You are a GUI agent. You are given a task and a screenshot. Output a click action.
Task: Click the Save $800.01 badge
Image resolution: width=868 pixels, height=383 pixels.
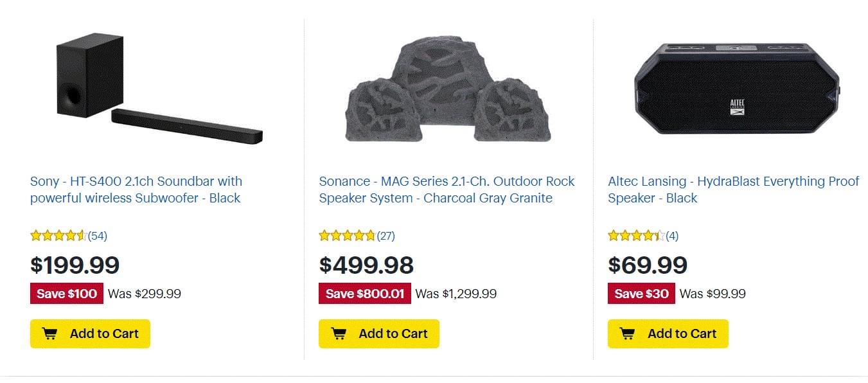[x=364, y=294]
